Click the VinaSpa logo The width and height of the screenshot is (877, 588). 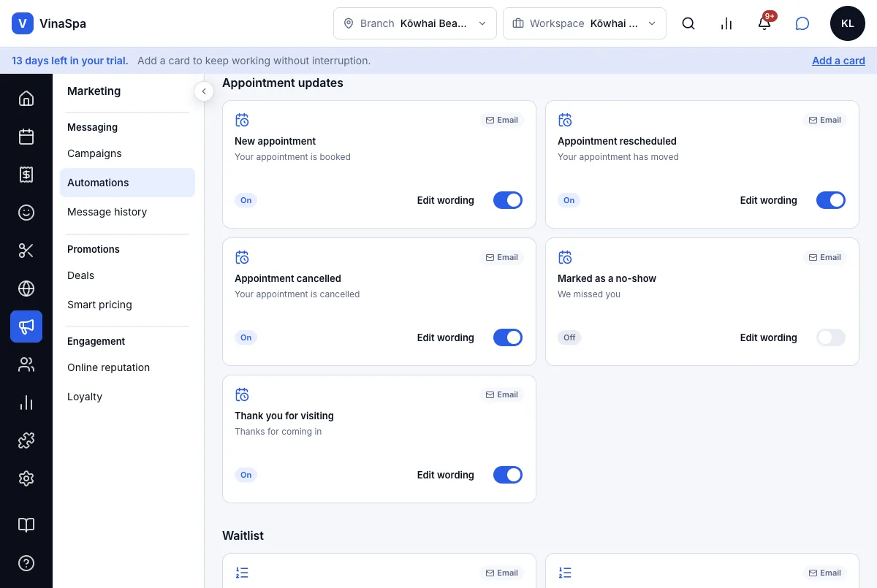(x=48, y=23)
